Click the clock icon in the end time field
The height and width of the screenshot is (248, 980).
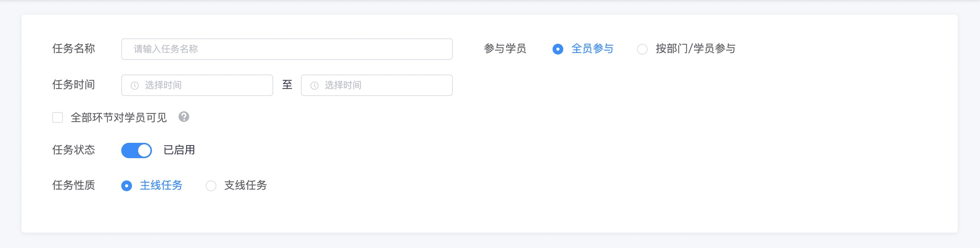pyautogui.click(x=314, y=86)
